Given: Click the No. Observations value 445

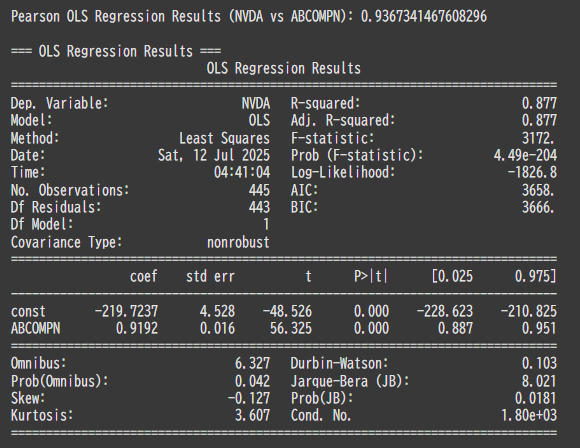Looking at the screenshot, I should click(x=259, y=190).
